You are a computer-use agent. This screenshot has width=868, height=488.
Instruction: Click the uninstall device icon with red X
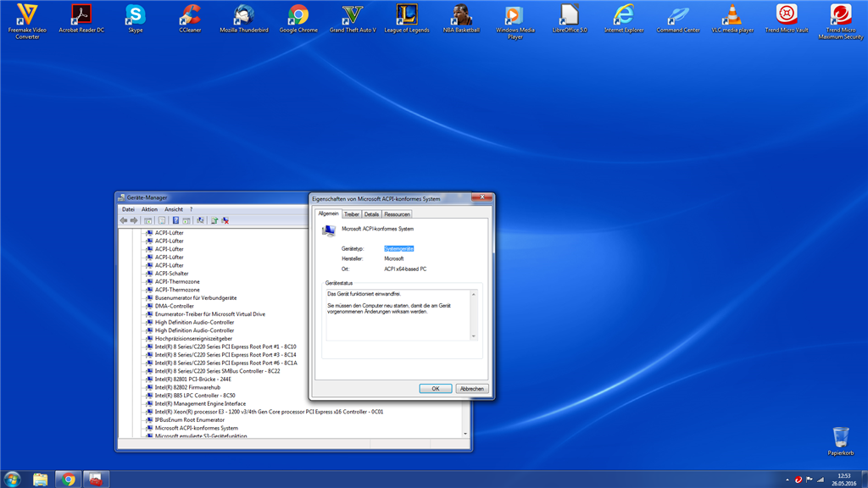tap(225, 220)
